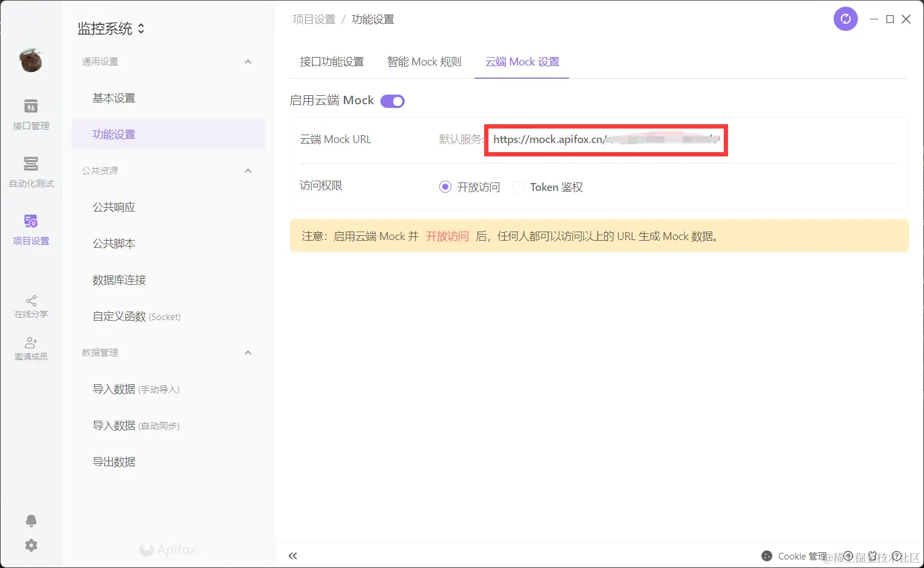The width and height of the screenshot is (924, 568).
Task: Click the purple sync button
Action: tap(845, 19)
